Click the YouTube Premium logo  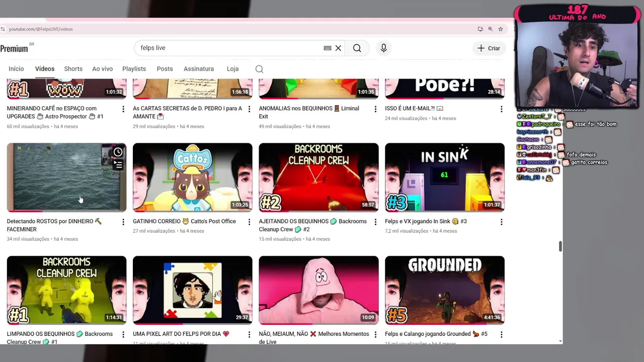15,48
